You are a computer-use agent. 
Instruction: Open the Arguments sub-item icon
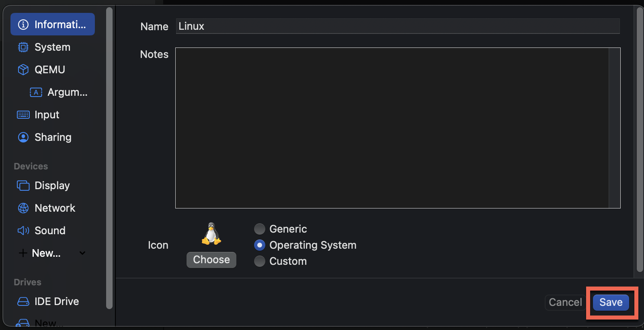pyautogui.click(x=36, y=92)
